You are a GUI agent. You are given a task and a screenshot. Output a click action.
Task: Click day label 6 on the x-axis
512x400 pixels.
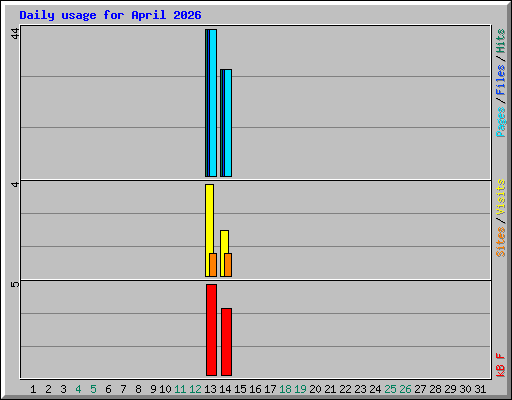[x=108, y=389]
